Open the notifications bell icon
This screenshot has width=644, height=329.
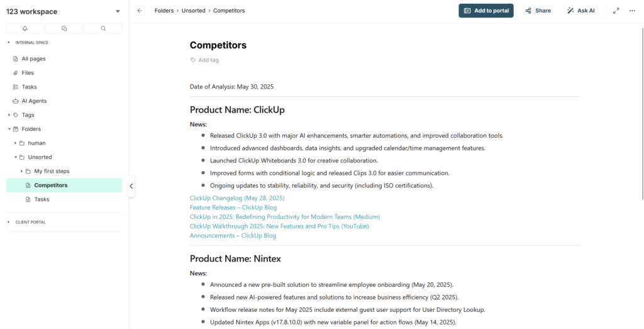coord(25,28)
